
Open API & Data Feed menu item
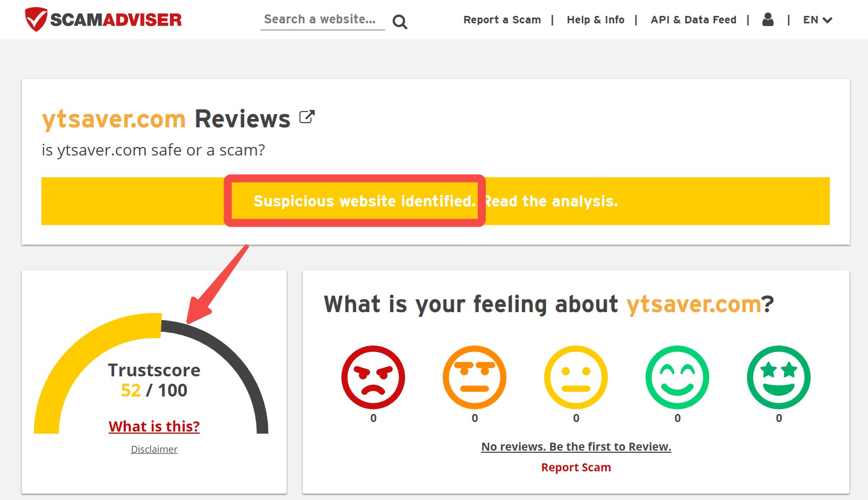(x=693, y=20)
